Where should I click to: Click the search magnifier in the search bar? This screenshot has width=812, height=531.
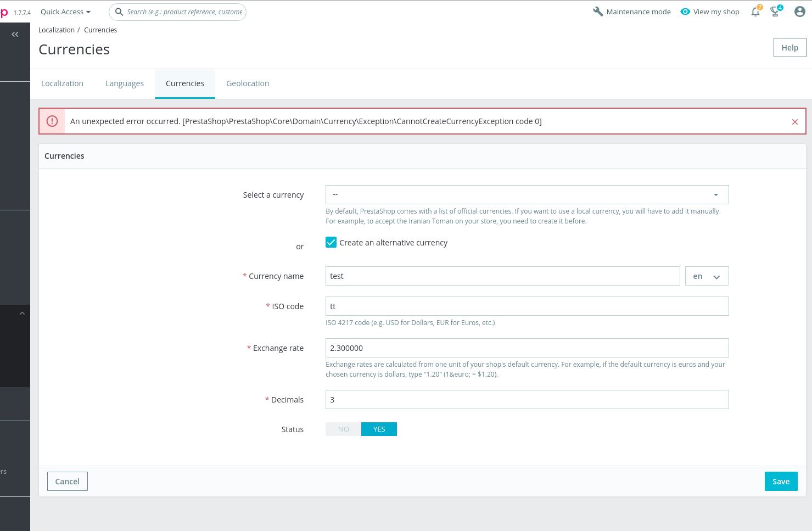click(x=120, y=12)
